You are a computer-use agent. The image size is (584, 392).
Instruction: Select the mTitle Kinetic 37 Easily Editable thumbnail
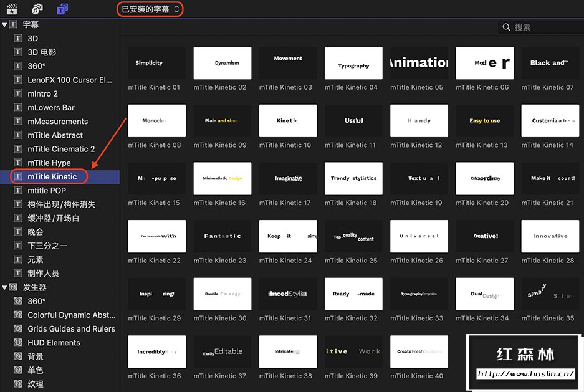coord(223,351)
